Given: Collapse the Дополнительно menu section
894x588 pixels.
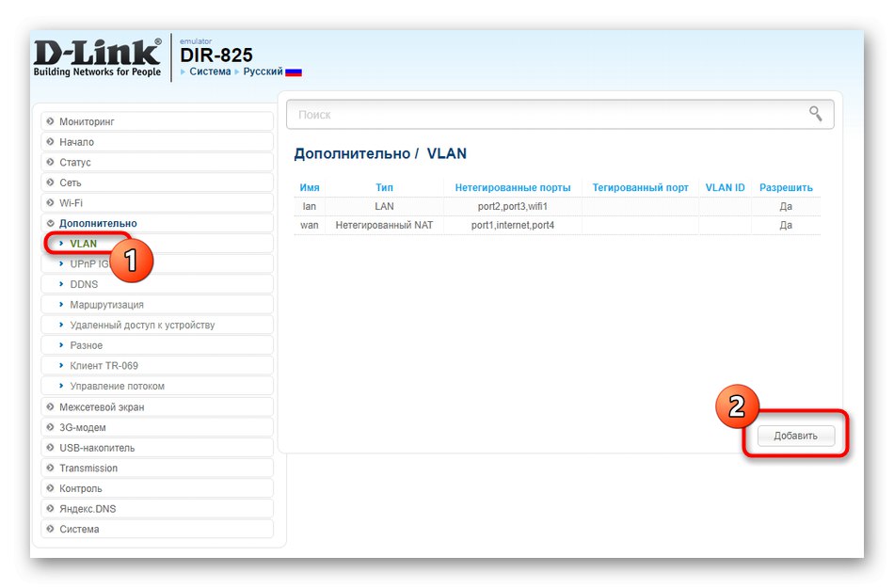Looking at the screenshot, I should tap(157, 223).
